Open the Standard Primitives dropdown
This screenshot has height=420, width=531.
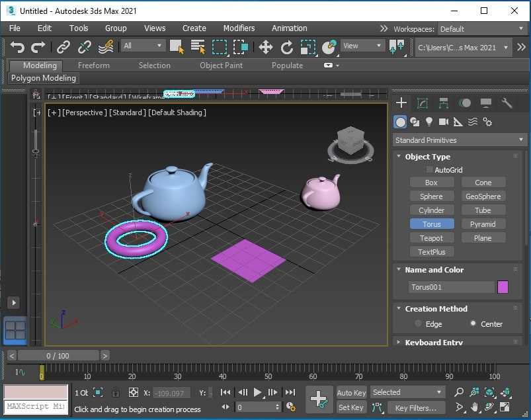click(x=459, y=140)
